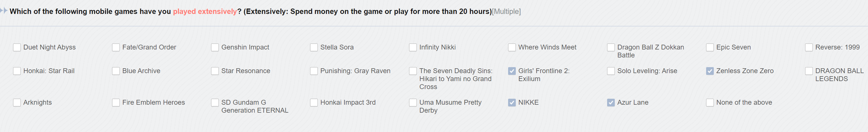Select Blue Archive option

(x=116, y=71)
